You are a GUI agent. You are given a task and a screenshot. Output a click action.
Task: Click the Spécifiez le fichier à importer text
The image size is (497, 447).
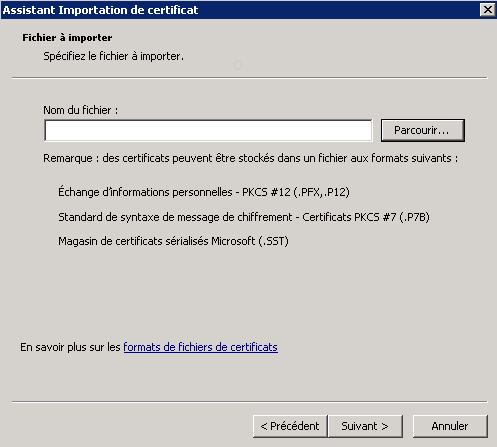pos(113,56)
